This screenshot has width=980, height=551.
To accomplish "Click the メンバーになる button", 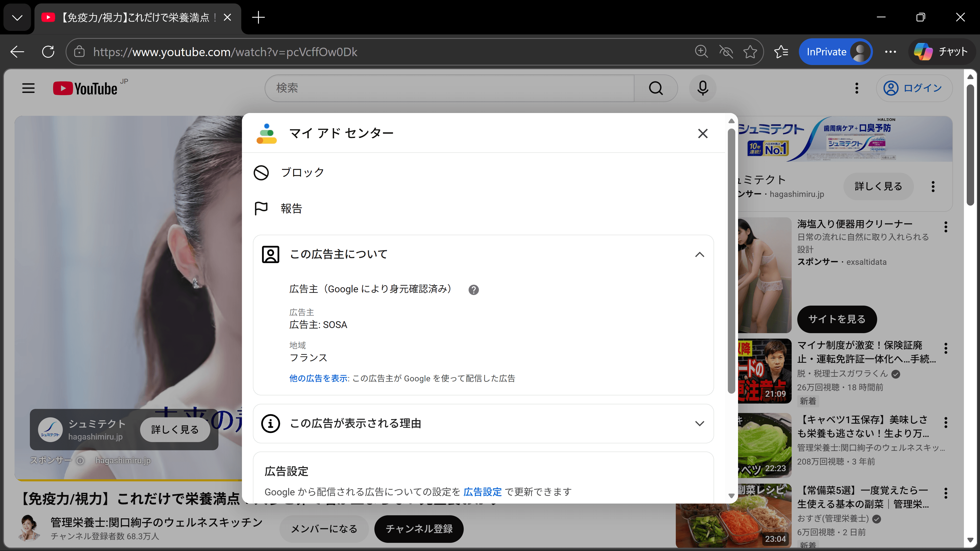I will pos(324,529).
